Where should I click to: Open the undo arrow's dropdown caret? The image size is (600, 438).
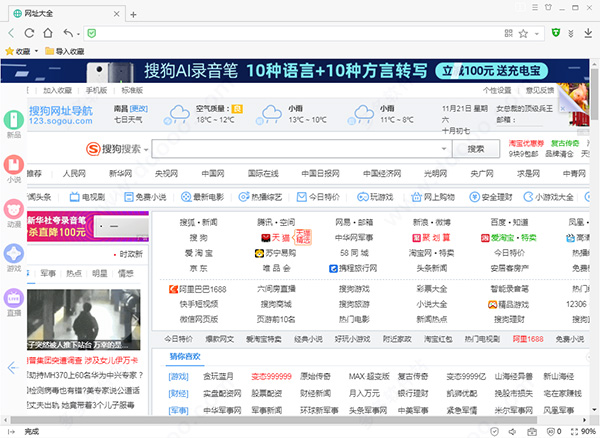point(78,34)
